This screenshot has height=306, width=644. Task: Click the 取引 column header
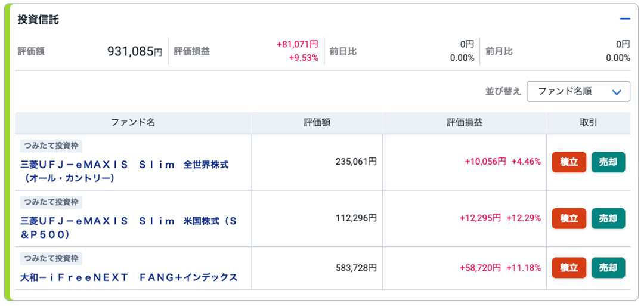(588, 123)
